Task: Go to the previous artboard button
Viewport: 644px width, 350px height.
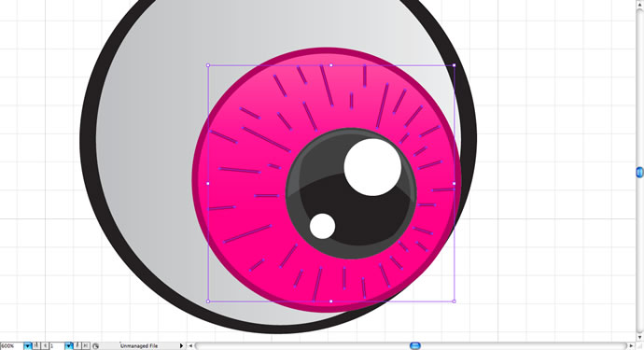Action: tap(45, 346)
